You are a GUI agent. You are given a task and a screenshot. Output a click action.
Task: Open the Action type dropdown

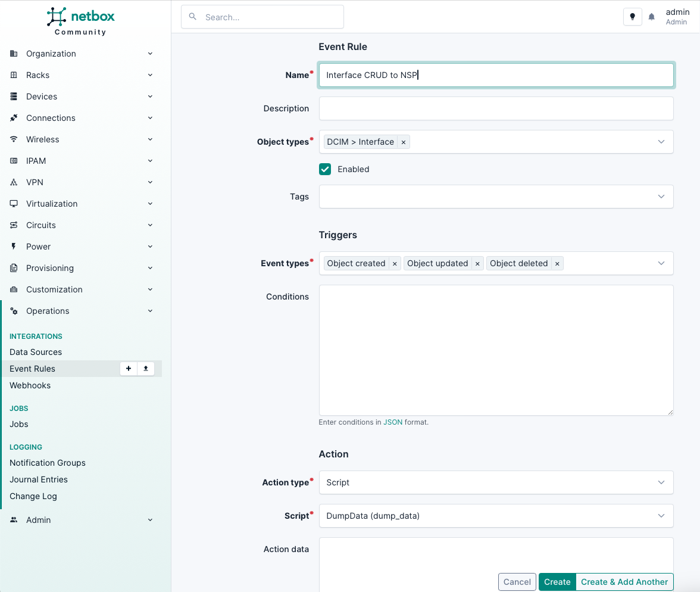496,482
